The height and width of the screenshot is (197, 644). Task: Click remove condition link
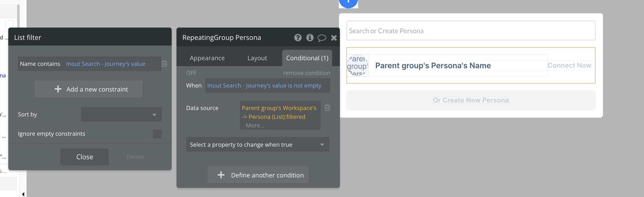pos(307,73)
